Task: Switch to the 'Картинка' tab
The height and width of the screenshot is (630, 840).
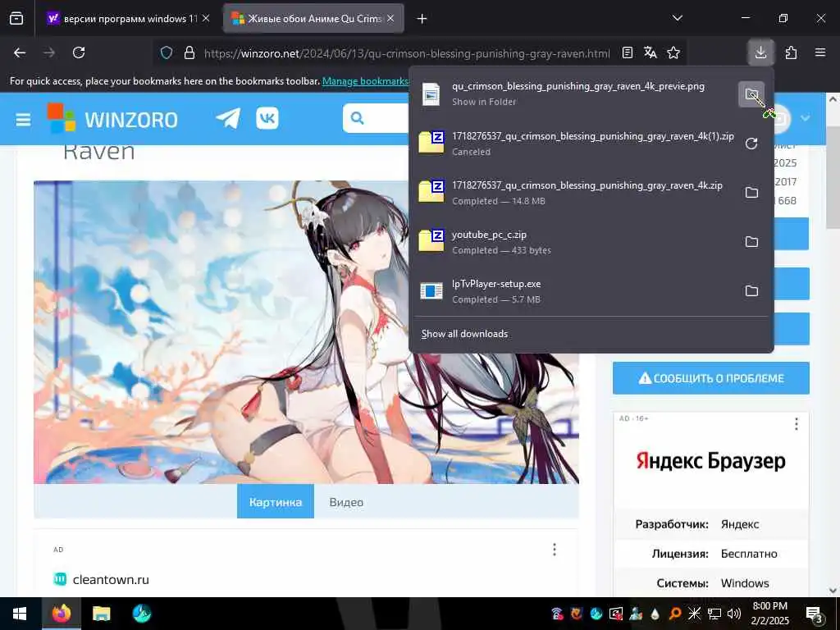Action: point(276,502)
